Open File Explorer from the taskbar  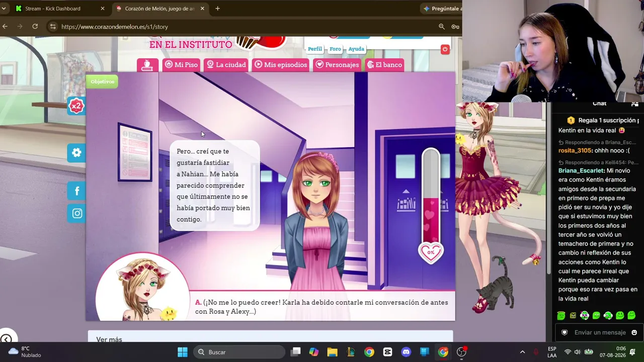(332, 352)
